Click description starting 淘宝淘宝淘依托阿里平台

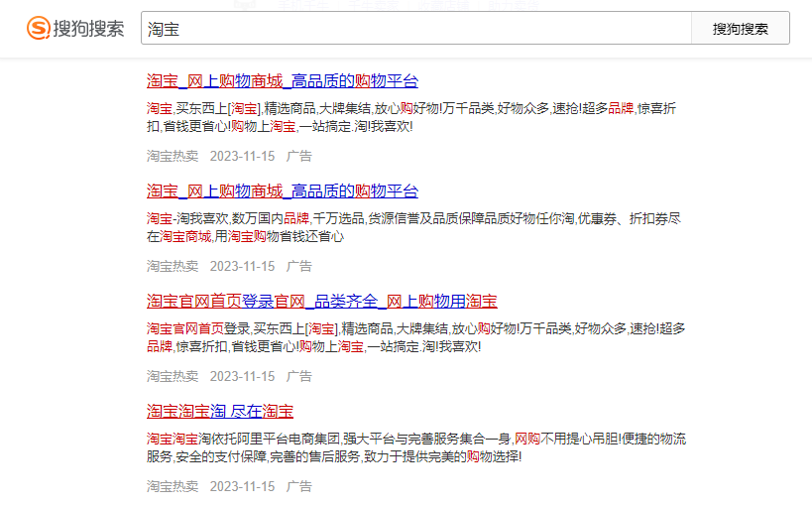point(415,447)
